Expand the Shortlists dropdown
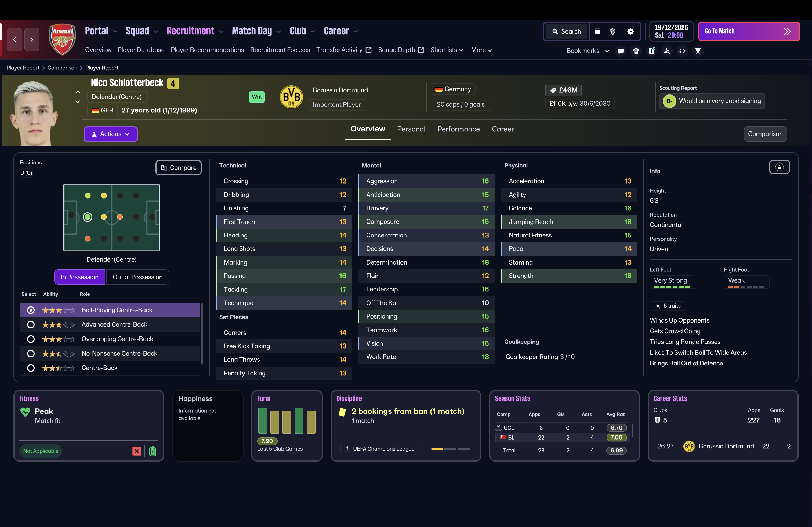The height and width of the screenshot is (527, 812). pos(447,50)
